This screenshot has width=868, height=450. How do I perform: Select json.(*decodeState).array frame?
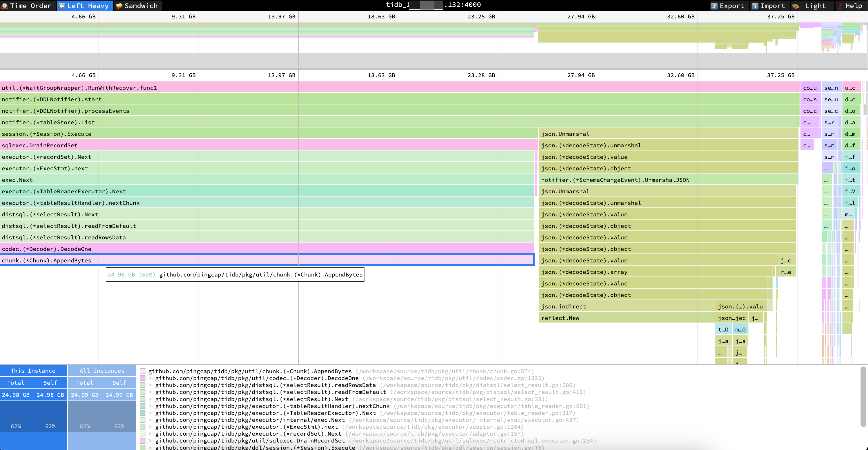(655, 272)
